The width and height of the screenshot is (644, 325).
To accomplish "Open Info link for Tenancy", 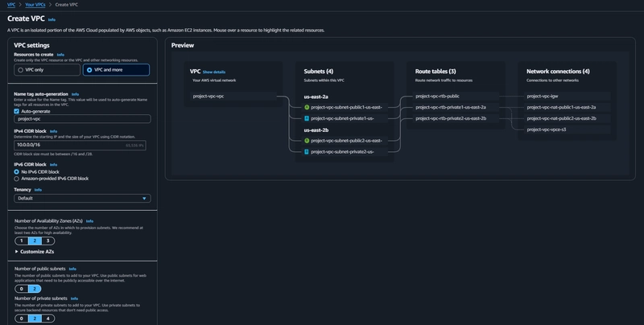I will coord(38,190).
